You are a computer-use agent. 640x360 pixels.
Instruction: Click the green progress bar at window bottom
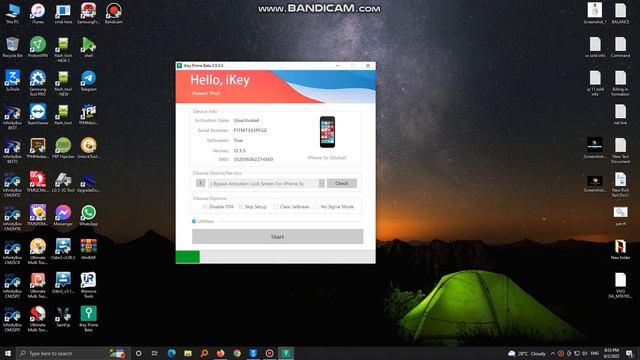coord(188,257)
